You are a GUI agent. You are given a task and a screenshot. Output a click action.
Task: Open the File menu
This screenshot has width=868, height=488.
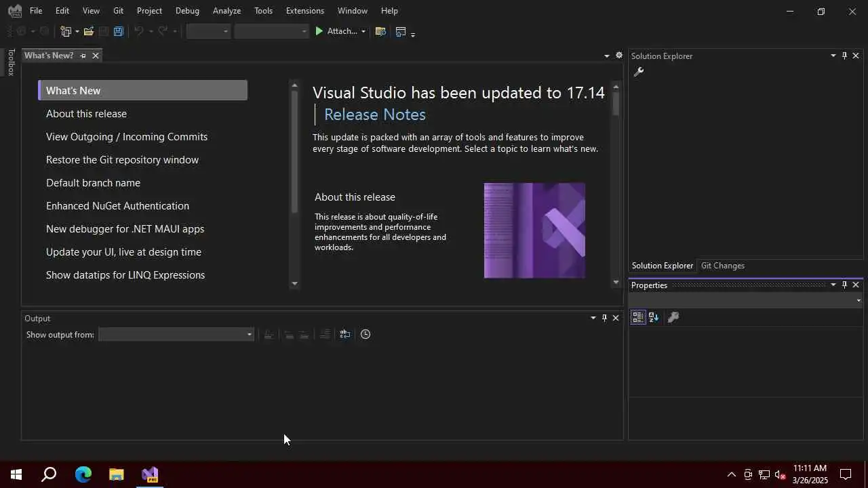coord(36,11)
